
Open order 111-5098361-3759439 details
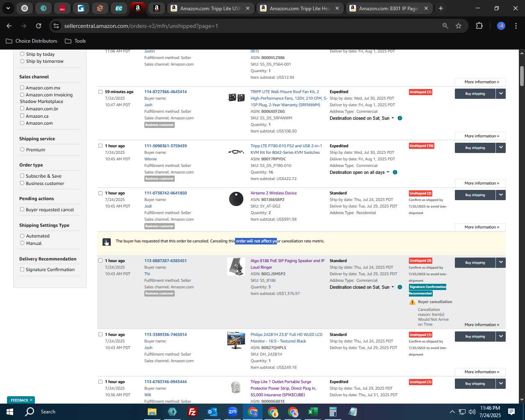tap(165, 146)
